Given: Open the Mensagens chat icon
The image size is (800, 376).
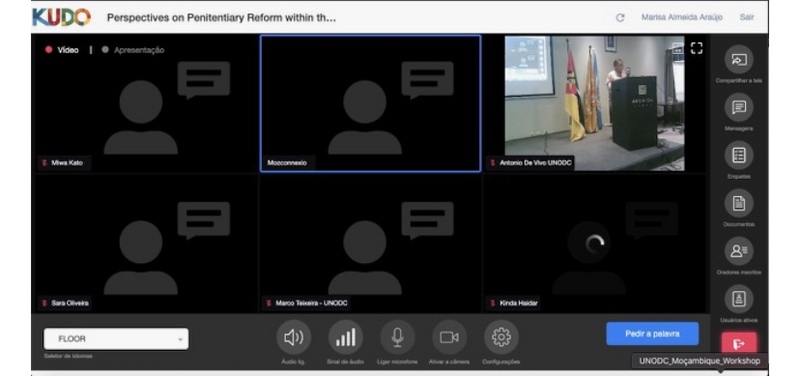Looking at the screenshot, I should coord(738,107).
